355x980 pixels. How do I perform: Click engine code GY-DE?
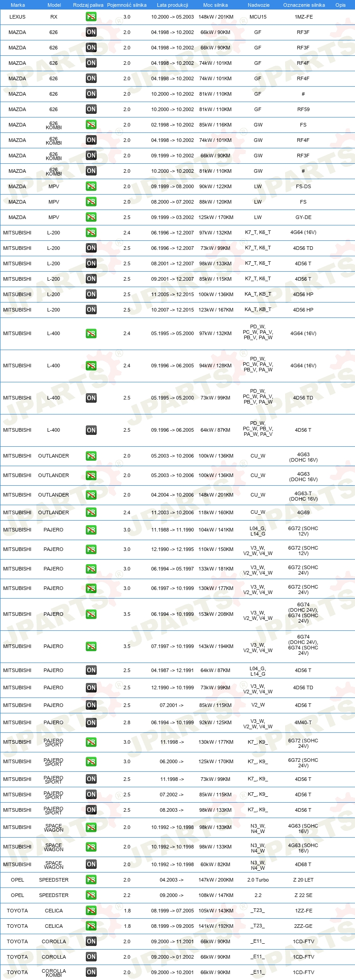tap(303, 217)
